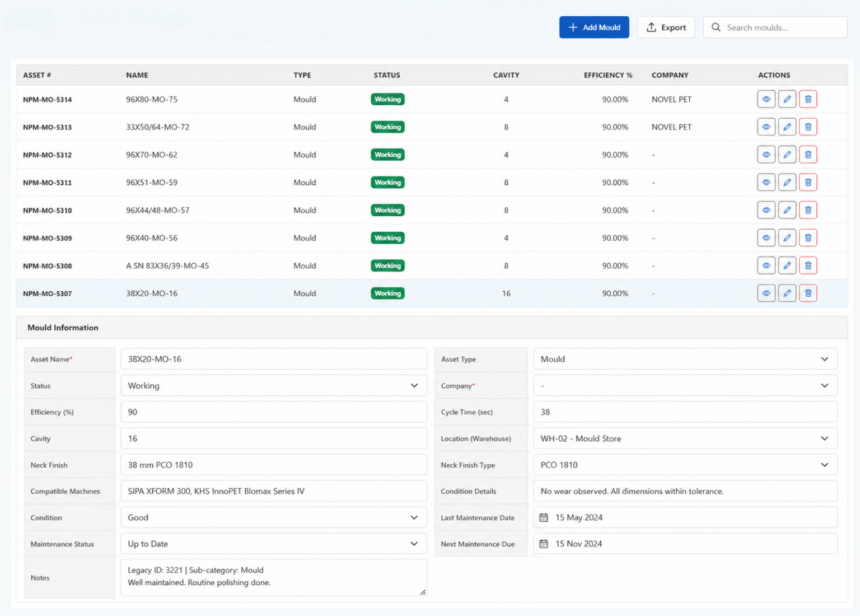Edit the NPM-MO-5314 mould row
860x616 pixels.
(787, 99)
